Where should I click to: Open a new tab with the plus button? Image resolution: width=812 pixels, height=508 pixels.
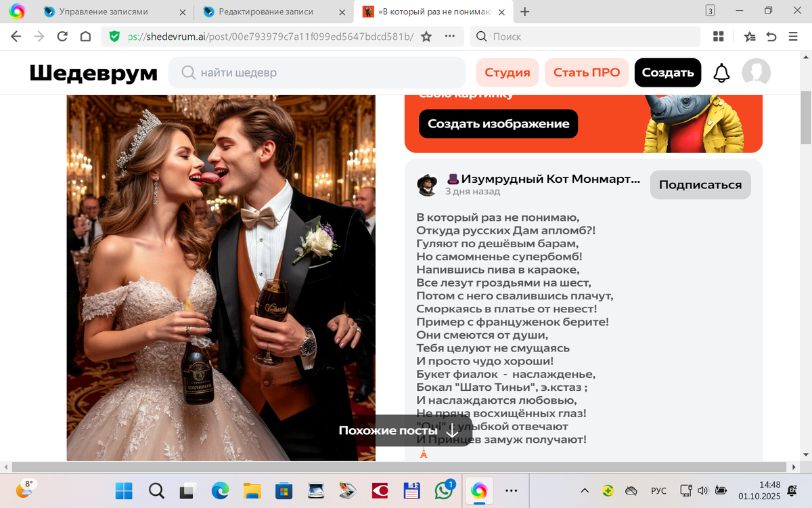click(525, 12)
